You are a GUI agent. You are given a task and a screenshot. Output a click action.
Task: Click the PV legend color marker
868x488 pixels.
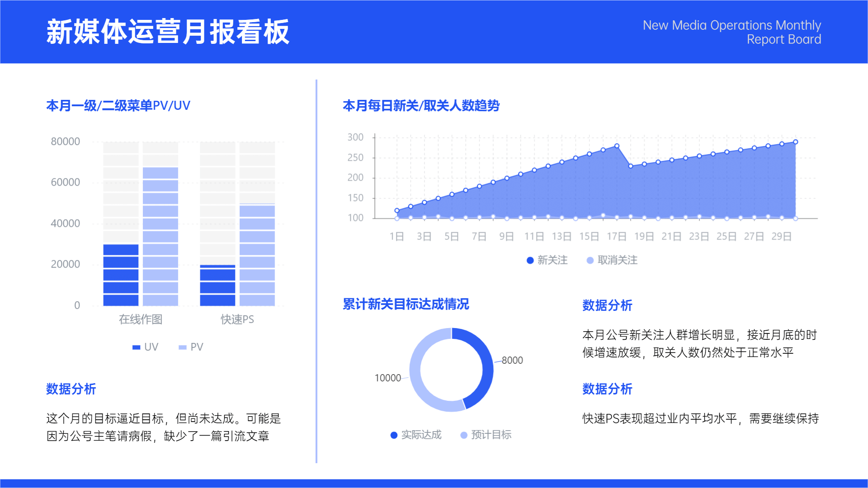coord(183,347)
